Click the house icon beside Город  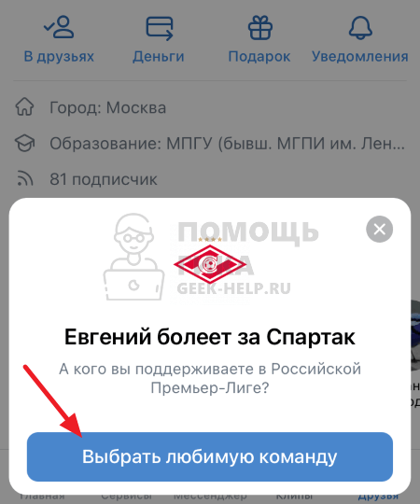[25, 107]
